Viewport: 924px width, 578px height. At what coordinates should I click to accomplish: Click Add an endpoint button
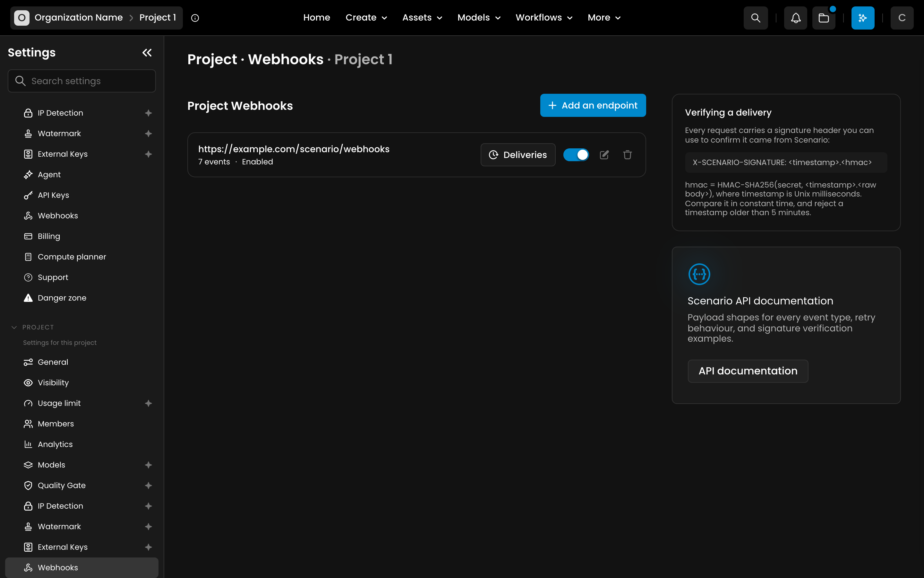coord(593,106)
